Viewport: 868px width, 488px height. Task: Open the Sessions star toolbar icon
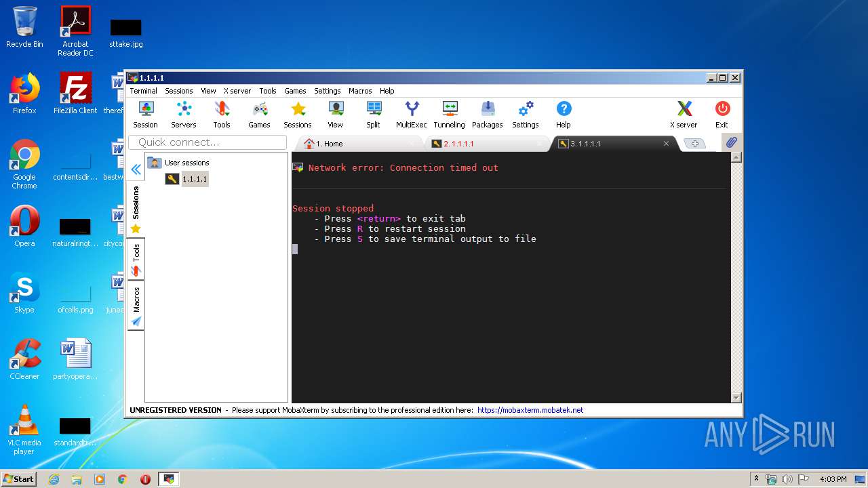tap(298, 115)
